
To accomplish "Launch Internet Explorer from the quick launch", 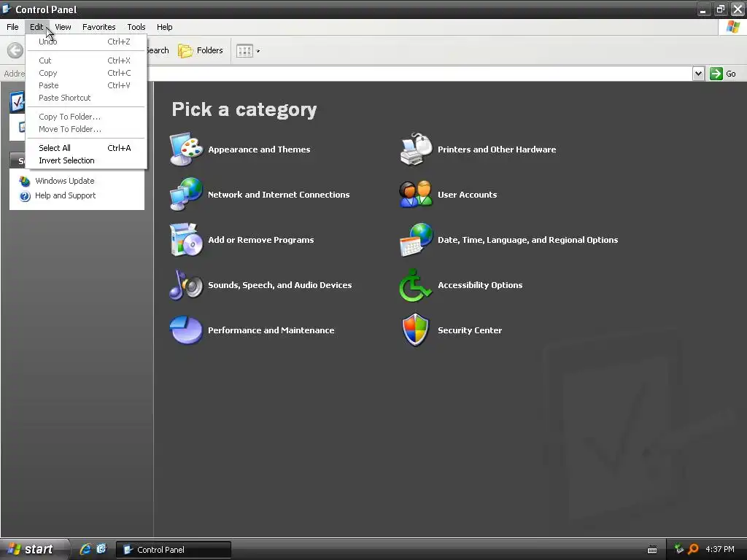I will coord(85,549).
